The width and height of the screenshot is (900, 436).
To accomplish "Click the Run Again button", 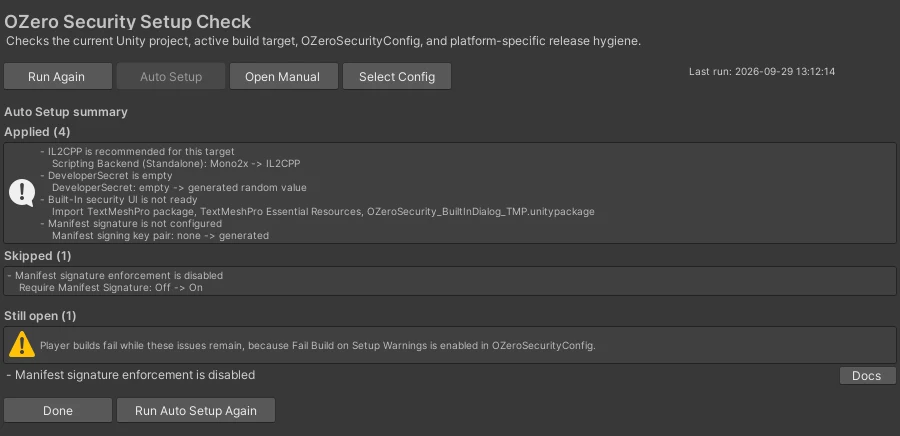I will (x=57, y=76).
